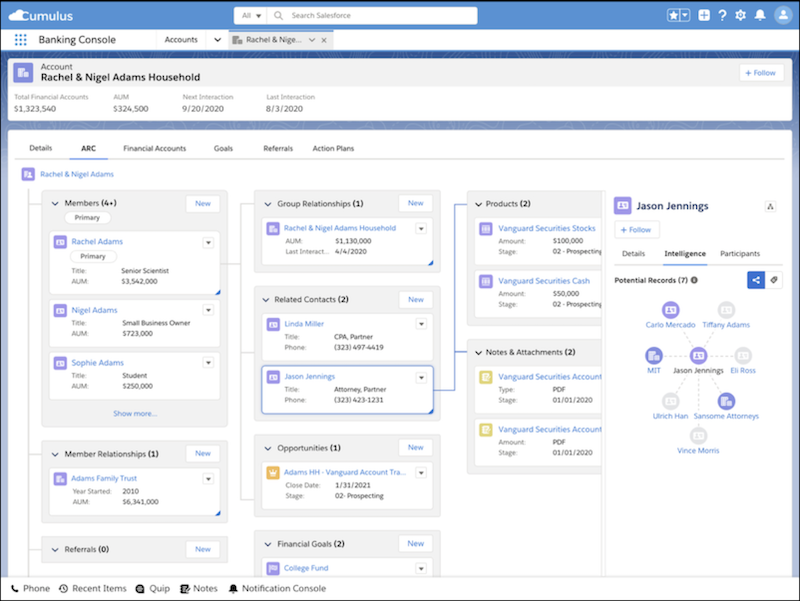Open the Rachel Adams card action menu
The width and height of the screenshot is (800, 601).
[x=208, y=242]
